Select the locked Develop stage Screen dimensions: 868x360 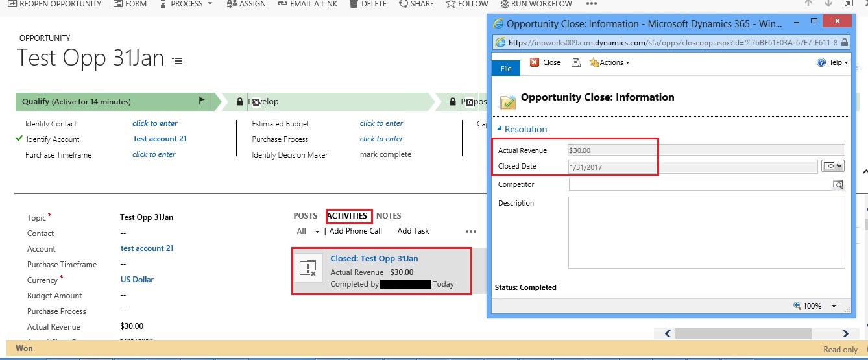point(328,102)
